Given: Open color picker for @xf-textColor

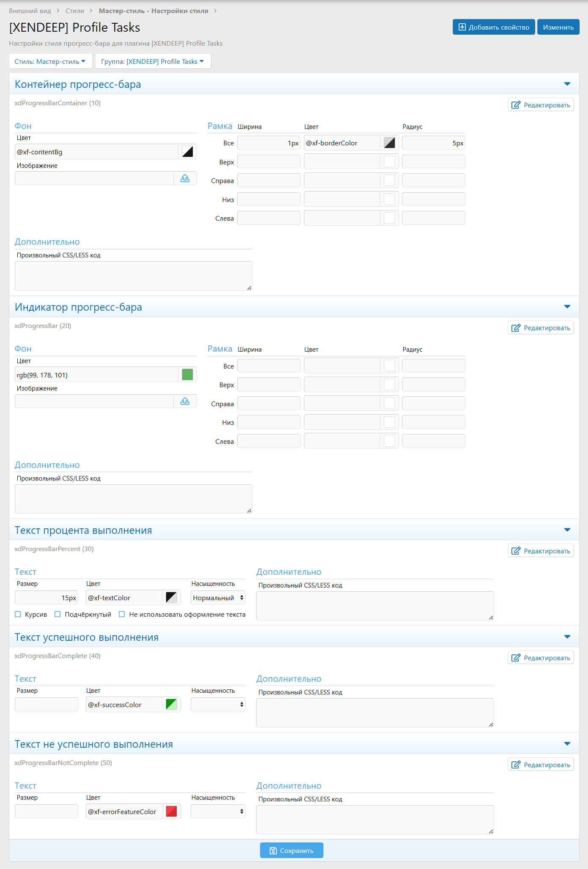Looking at the screenshot, I should coord(171,598).
